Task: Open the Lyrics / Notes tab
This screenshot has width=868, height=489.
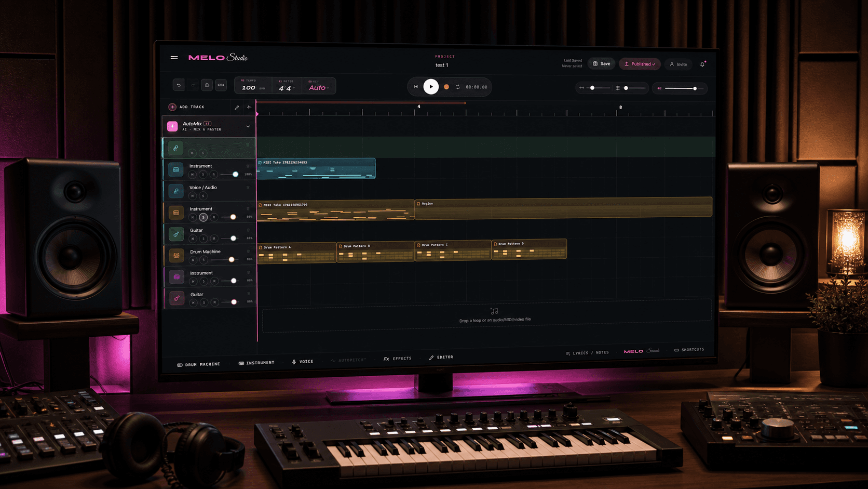Action: [x=587, y=353]
